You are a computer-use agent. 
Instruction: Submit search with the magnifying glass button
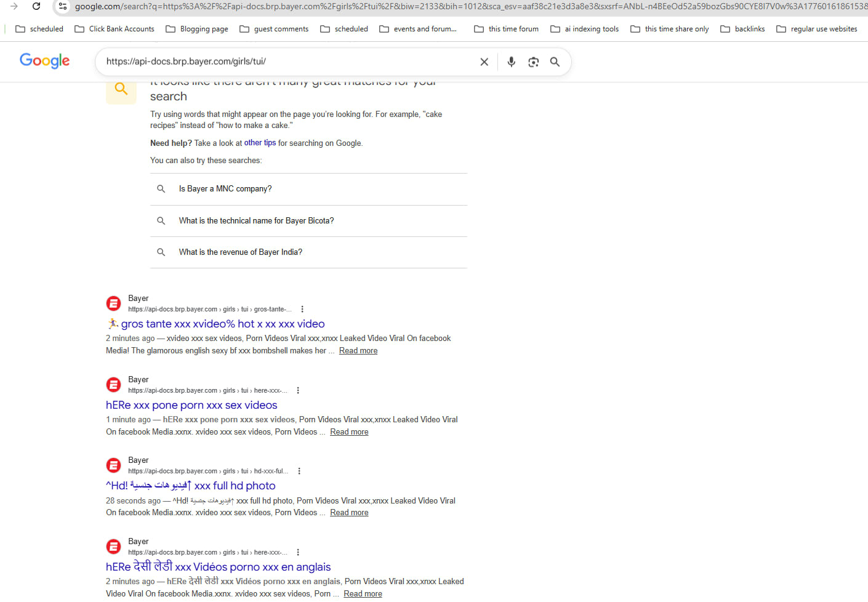(555, 62)
